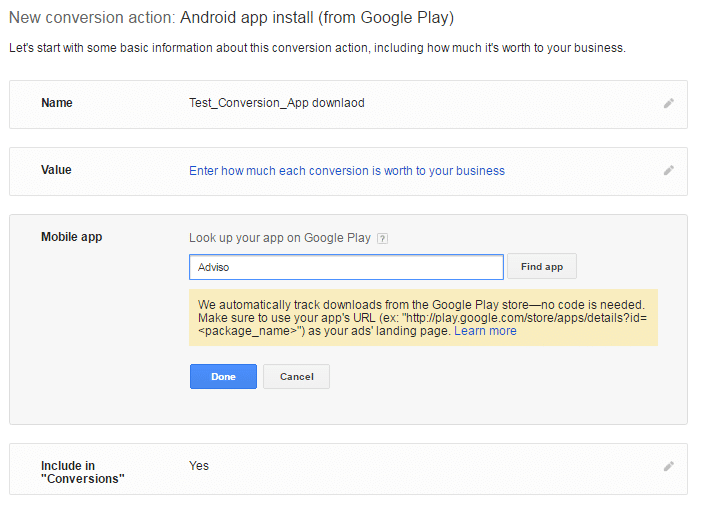701x505 pixels.
Task: Click the Mobile app section label
Action: pos(72,237)
